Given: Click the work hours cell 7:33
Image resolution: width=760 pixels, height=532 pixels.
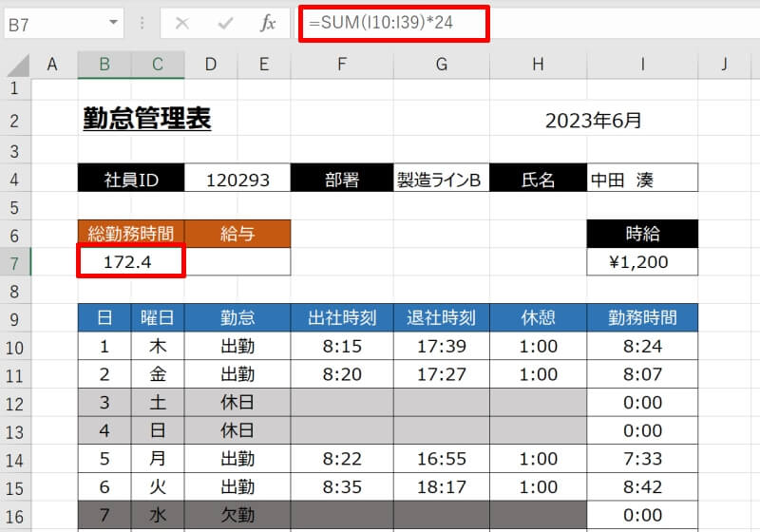Looking at the screenshot, I should tap(642, 458).
